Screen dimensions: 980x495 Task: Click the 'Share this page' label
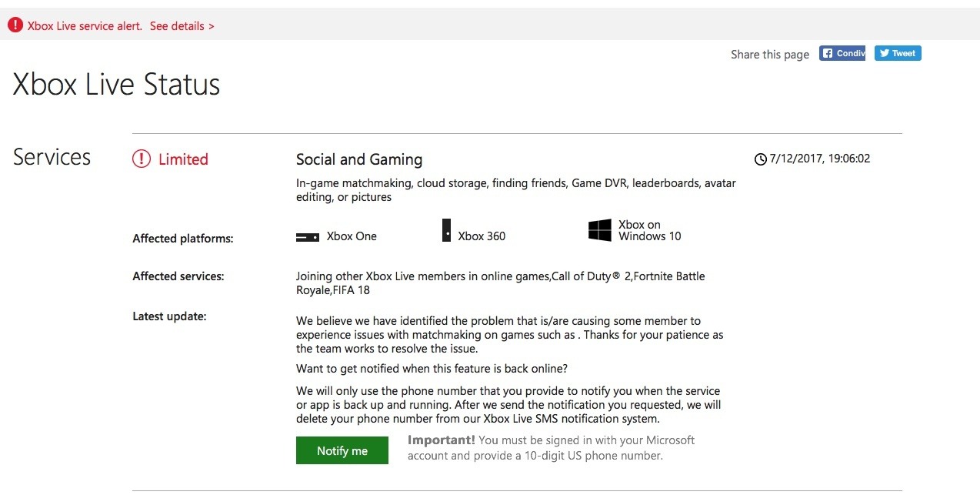[x=770, y=55]
